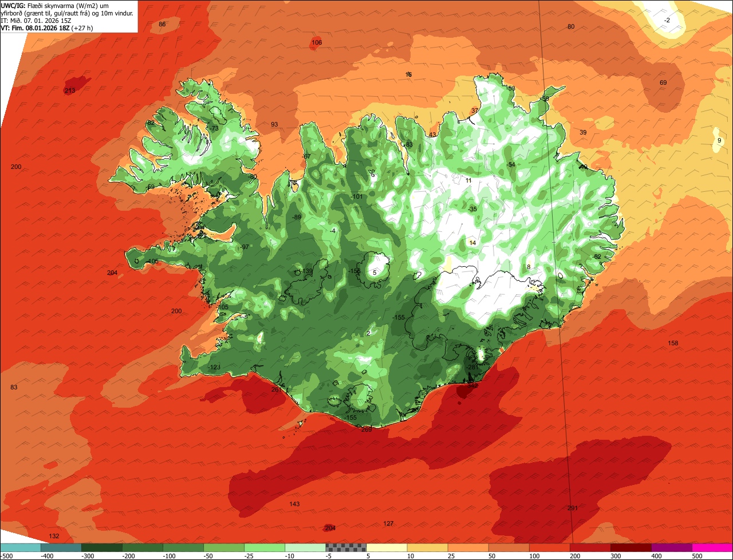Click the map value 93
This screenshot has height=560, width=733.
pyautogui.click(x=274, y=124)
